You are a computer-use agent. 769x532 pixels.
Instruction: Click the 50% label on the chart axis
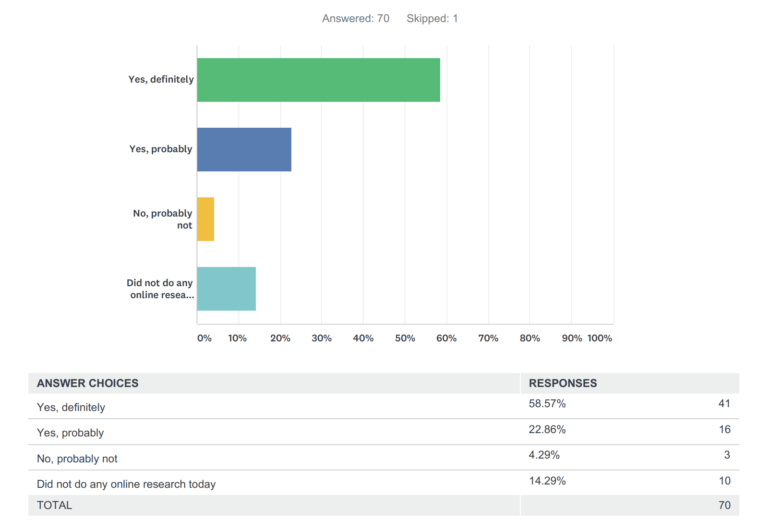(x=405, y=338)
